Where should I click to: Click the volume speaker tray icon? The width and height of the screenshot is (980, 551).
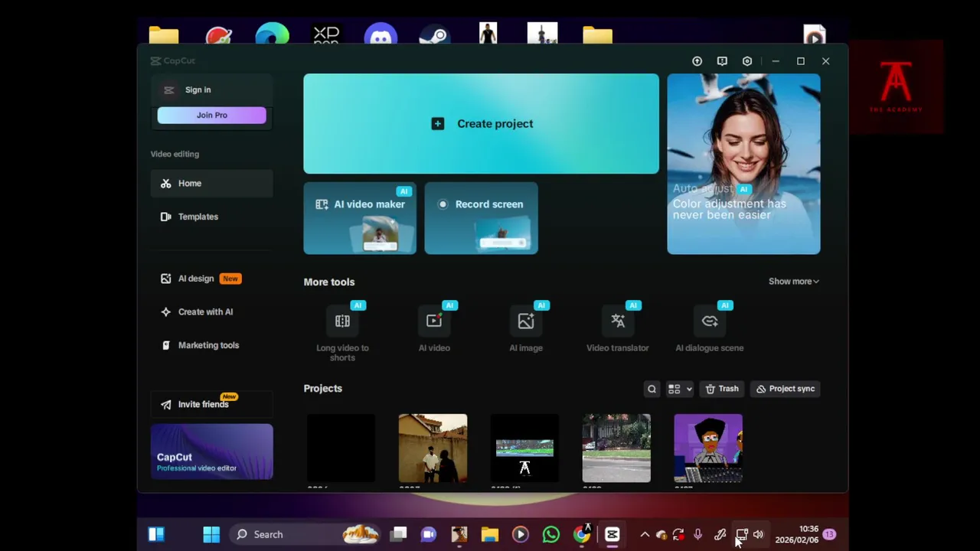[758, 535]
